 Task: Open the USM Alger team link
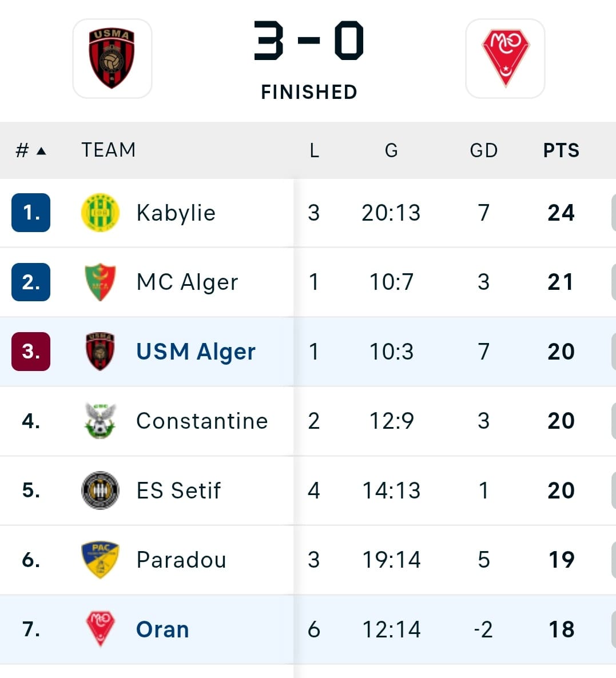tap(196, 352)
